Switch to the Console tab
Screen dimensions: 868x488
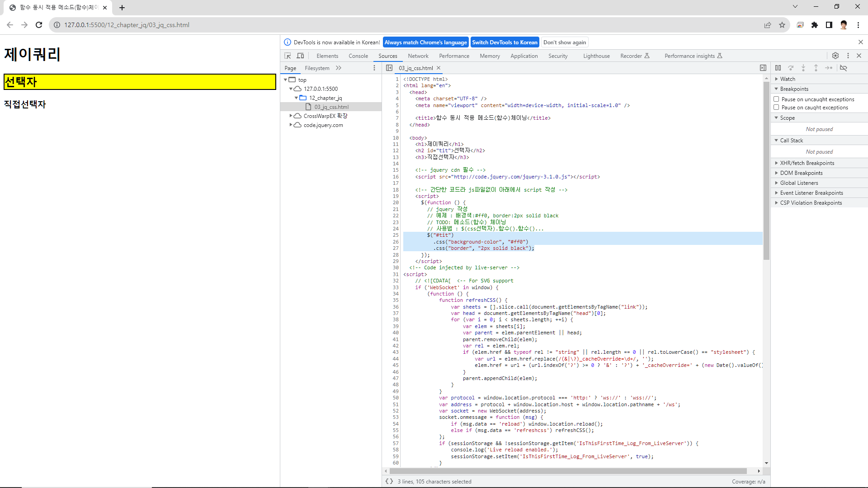358,56
